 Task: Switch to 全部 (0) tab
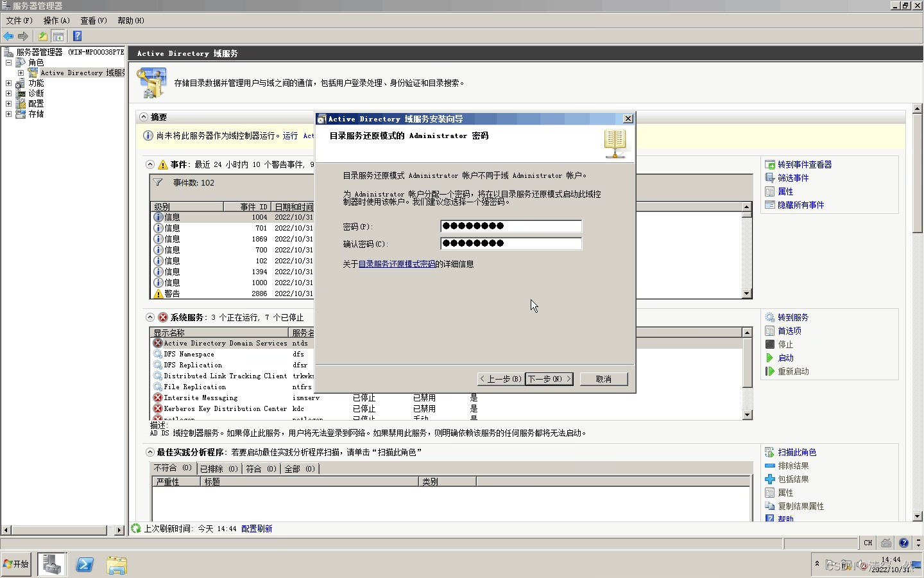300,469
